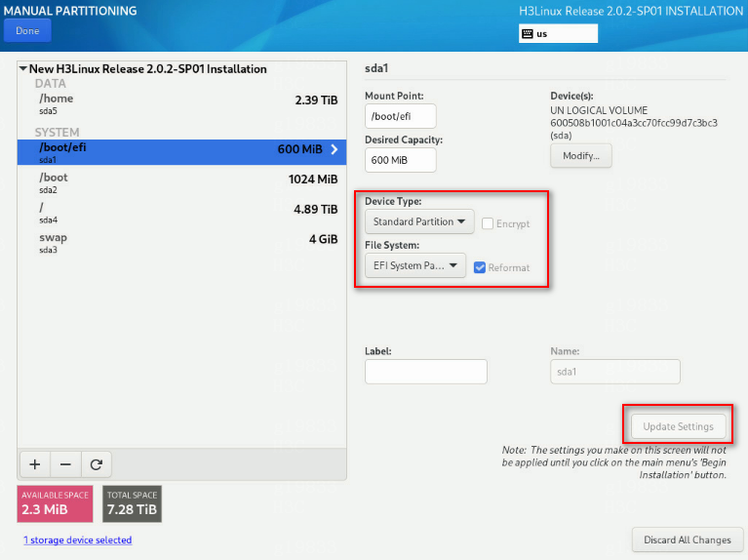
Task: Open the 1 storage device selected link
Action: tap(78, 540)
